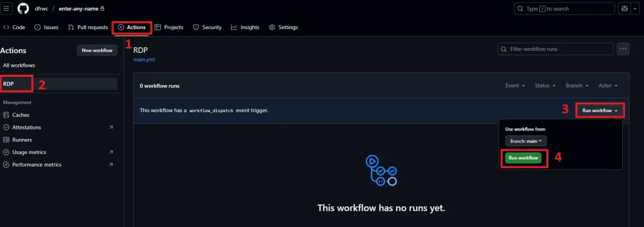This screenshot has height=227, width=644.
Task: Open Runners in the Management section
Action: 22,140
